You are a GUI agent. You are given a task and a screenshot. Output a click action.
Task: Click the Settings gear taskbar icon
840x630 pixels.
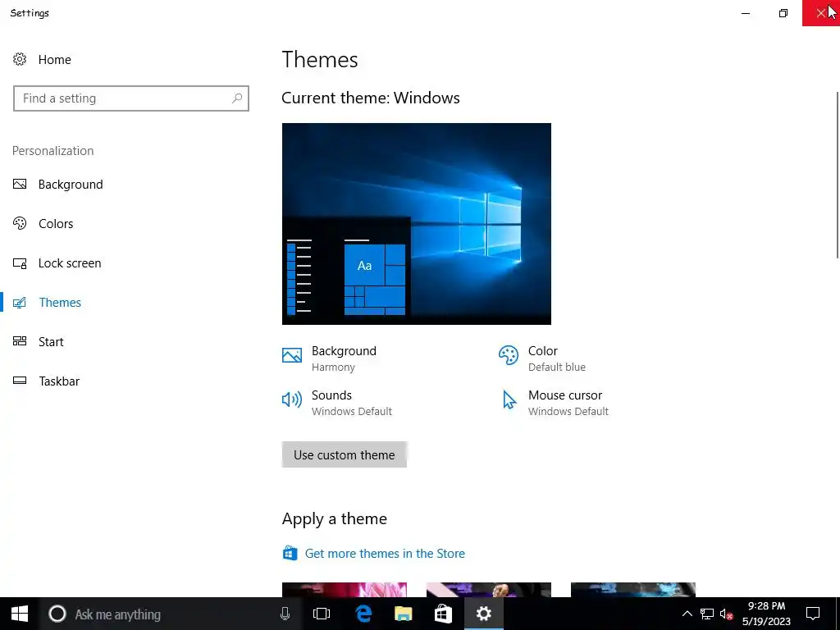(x=484, y=614)
